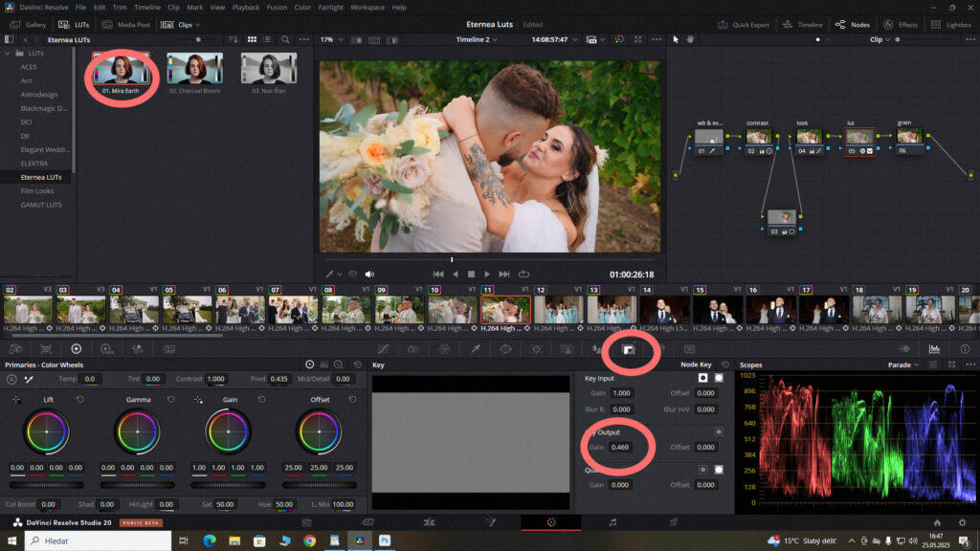Open the Curves palette
This screenshot has height=551, width=980.
383,349
